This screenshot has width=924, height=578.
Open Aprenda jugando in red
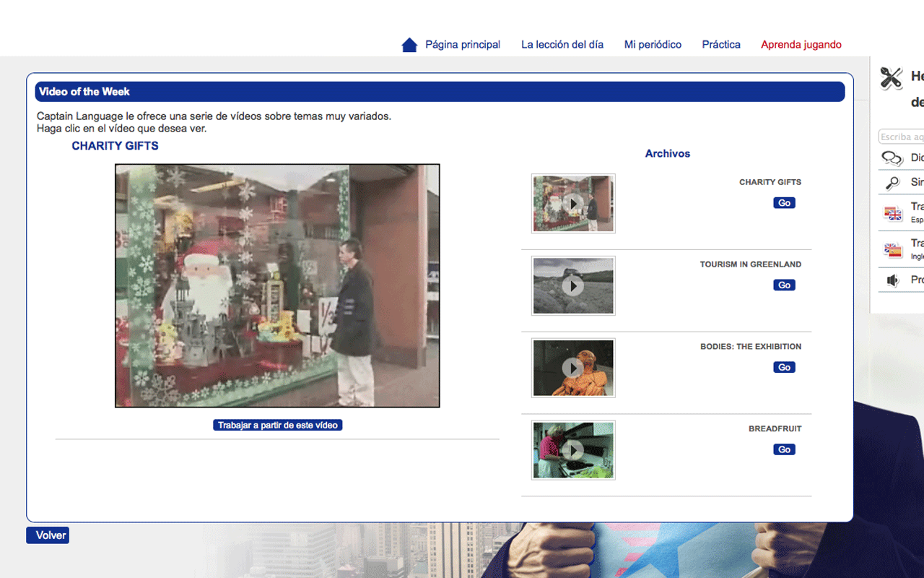click(x=801, y=45)
